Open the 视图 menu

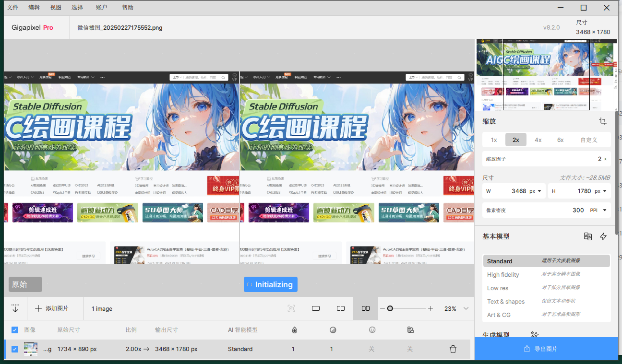point(56,8)
